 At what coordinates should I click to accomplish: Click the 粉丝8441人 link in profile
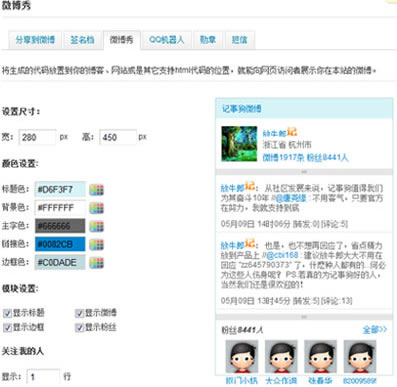[327, 157]
